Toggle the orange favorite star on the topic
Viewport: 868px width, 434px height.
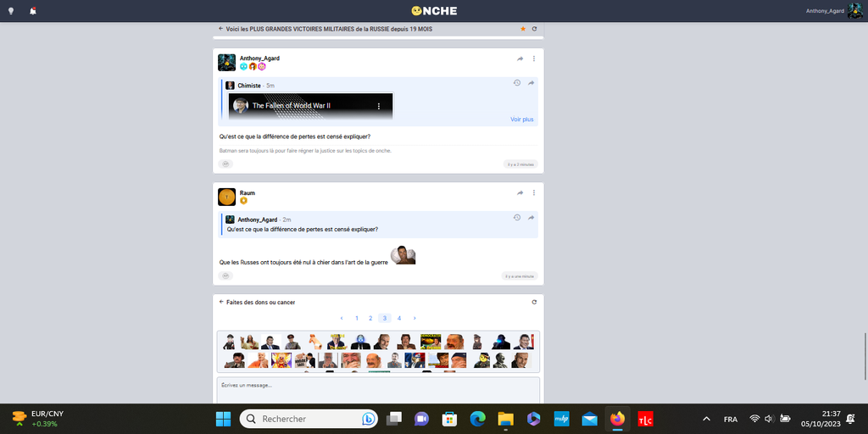click(523, 29)
